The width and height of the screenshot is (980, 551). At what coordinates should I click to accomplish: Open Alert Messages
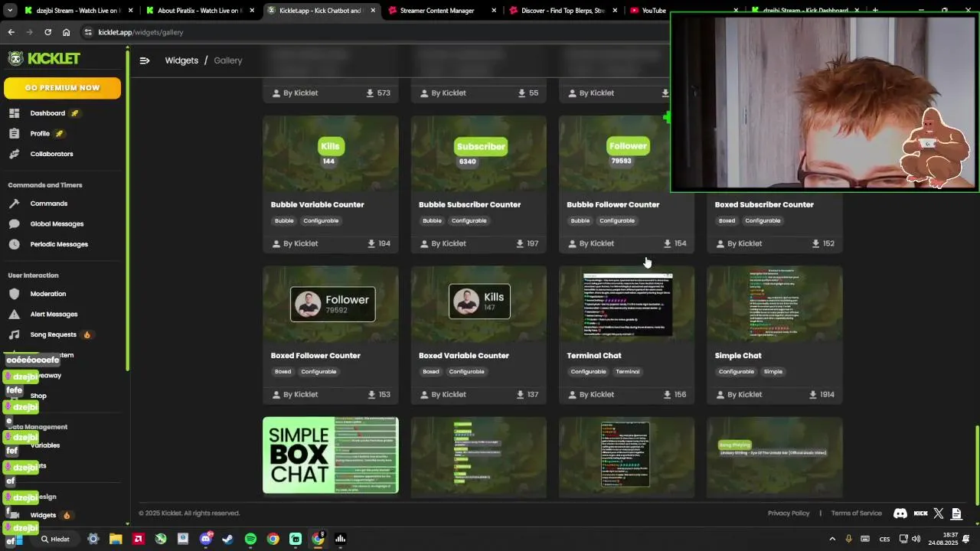coord(54,314)
